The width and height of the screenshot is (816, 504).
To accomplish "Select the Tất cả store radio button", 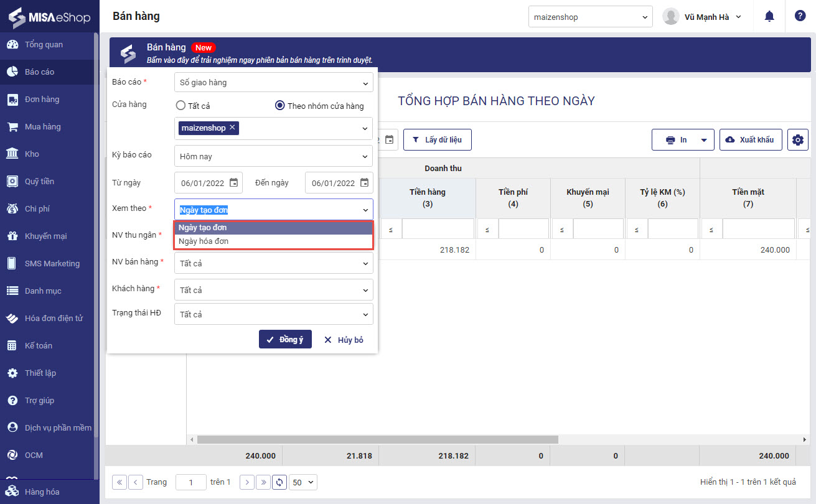I will click(x=181, y=106).
